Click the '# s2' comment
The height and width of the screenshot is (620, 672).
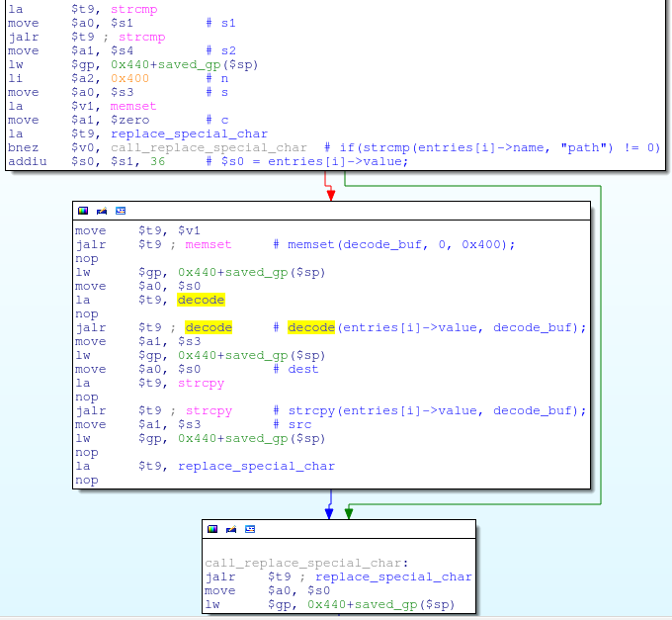pyautogui.click(x=220, y=50)
